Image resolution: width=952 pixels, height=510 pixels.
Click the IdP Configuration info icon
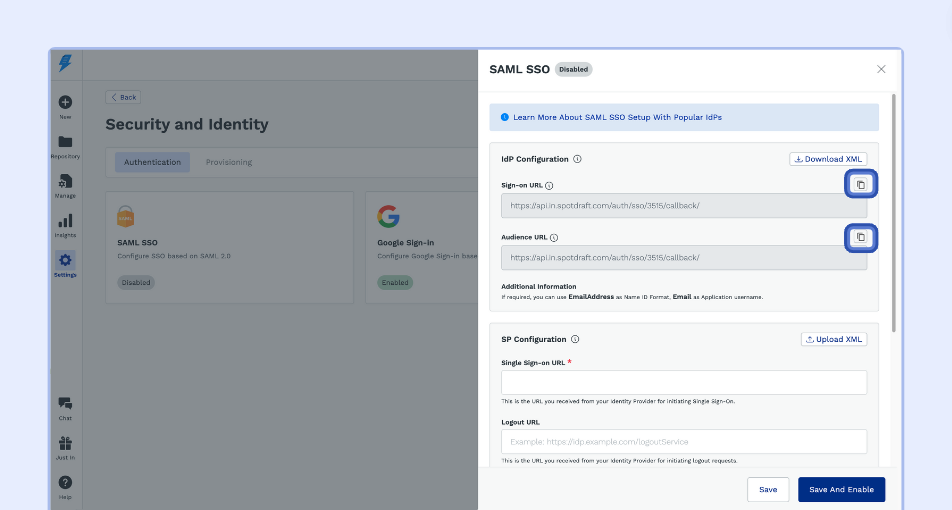[x=577, y=159]
